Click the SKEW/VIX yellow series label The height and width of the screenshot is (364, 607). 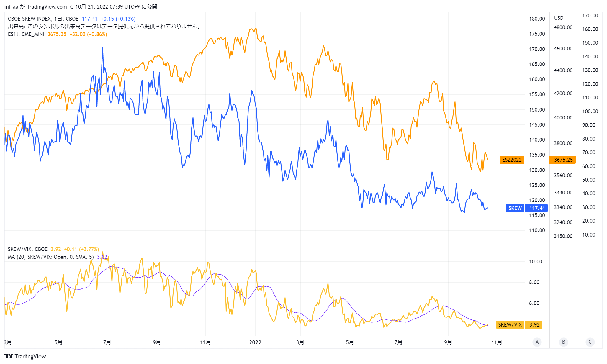[x=510, y=324]
